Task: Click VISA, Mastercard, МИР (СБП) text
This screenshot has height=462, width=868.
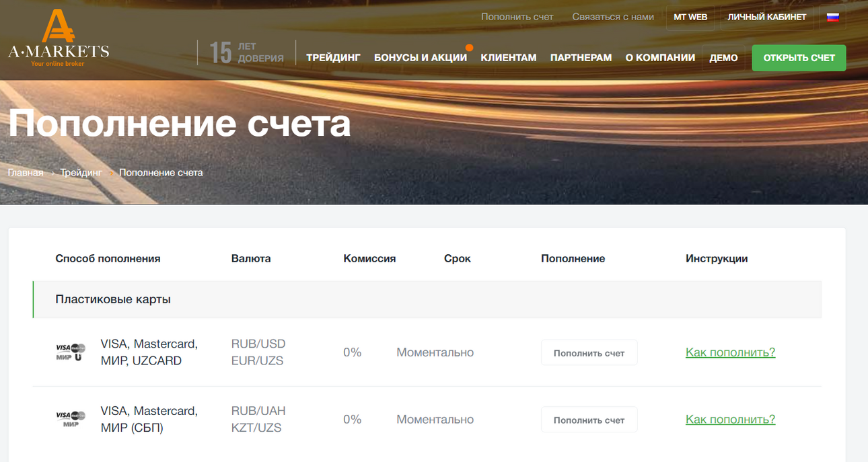Action: (149, 420)
